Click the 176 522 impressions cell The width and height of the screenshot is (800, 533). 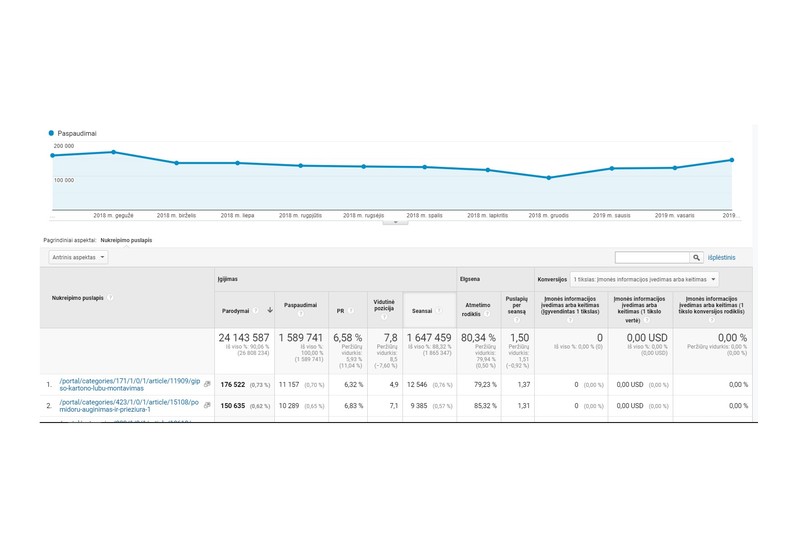[x=233, y=385]
